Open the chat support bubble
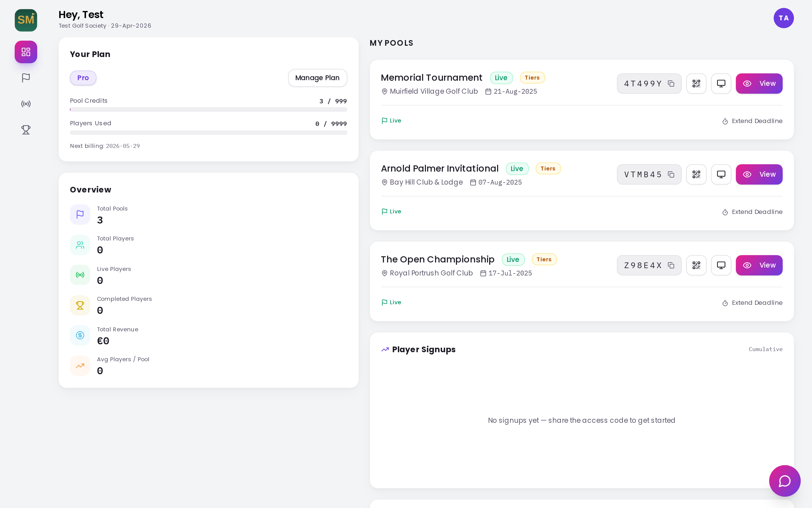 pyautogui.click(x=784, y=481)
